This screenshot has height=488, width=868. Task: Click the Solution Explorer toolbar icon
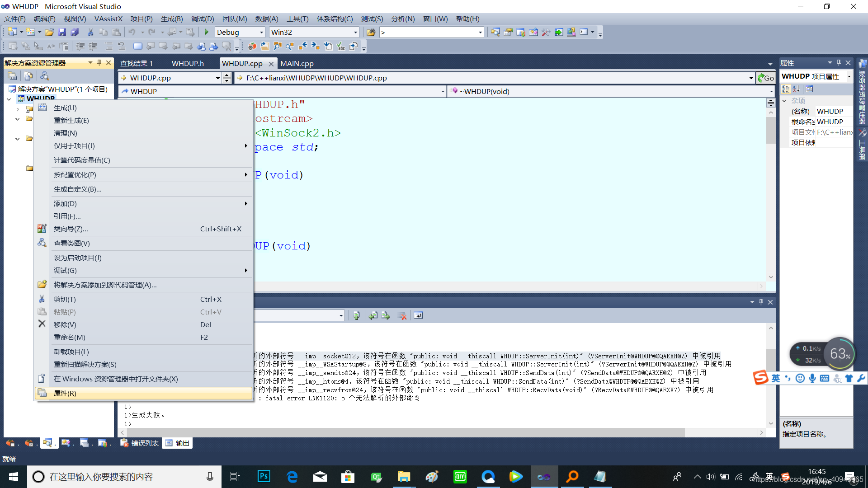click(x=495, y=32)
